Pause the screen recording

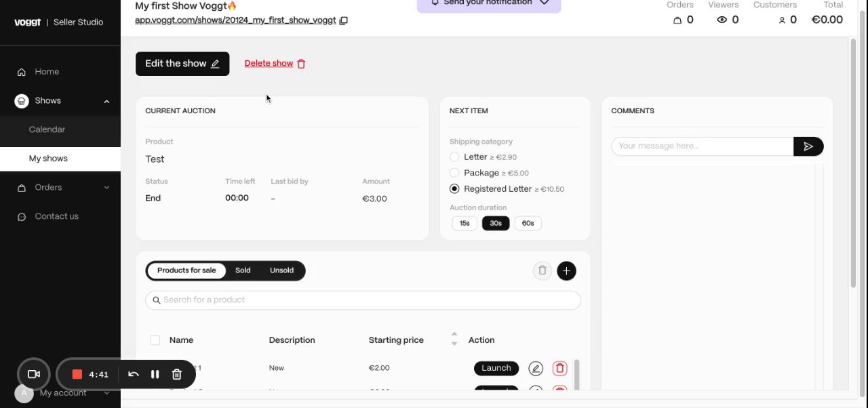[155, 374]
